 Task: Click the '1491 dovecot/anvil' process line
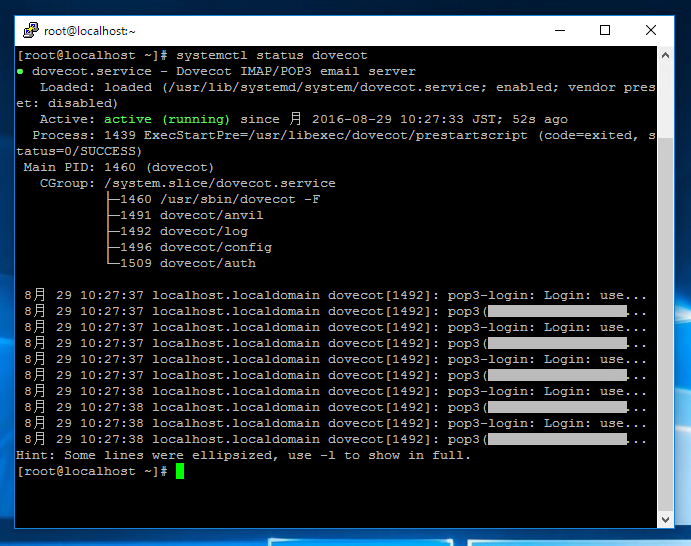pos(192,215)
